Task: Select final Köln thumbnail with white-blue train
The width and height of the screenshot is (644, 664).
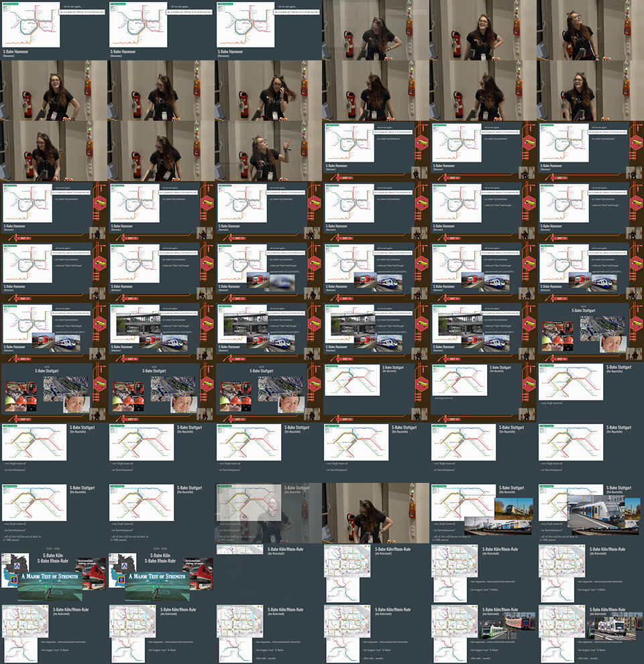Action: click(590, 634)
